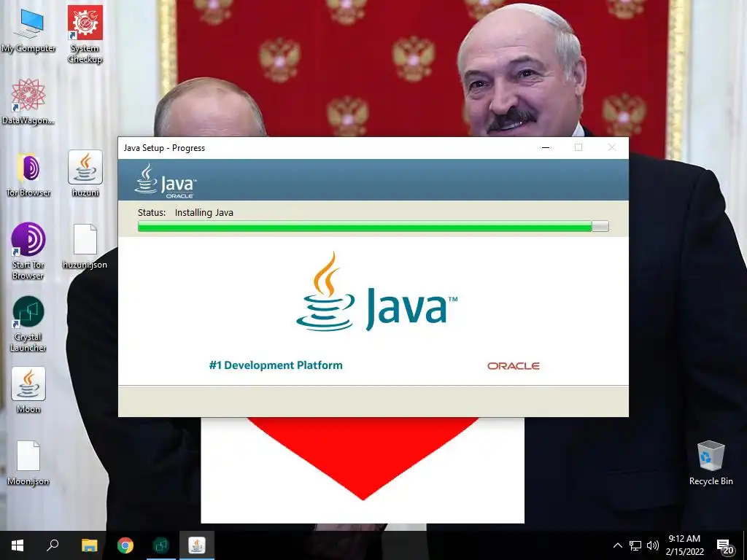Select the Moon.json file icon

pyautogui.click(x=28, y=463)
